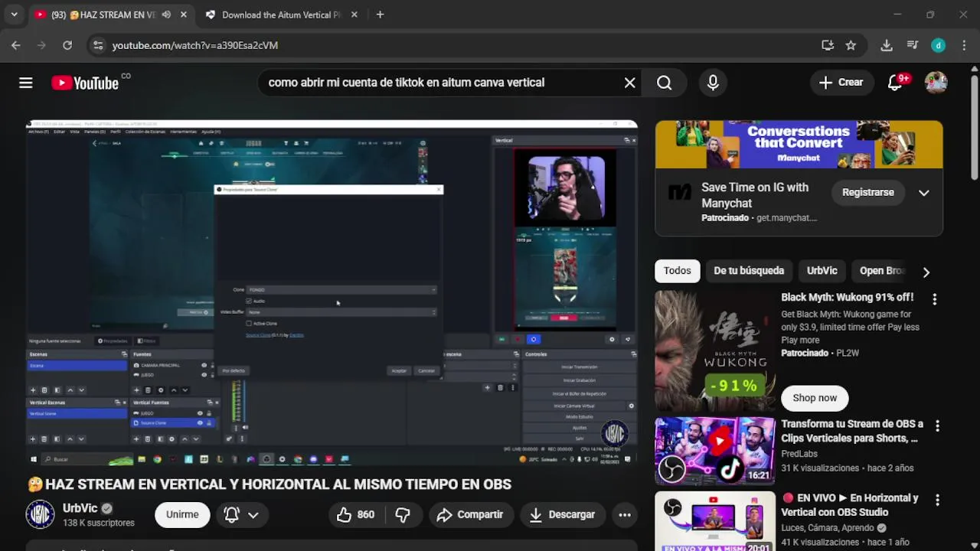Open the Manychat advertiser domain link
This screenshot has height=551, width=980.
(786, 218)
